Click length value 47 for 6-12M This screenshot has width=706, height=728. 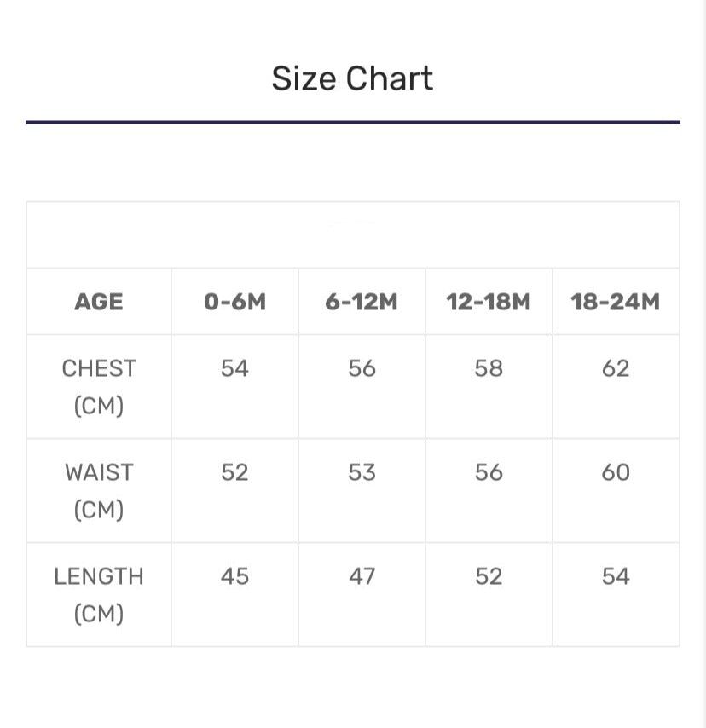(x=362, y=576)
